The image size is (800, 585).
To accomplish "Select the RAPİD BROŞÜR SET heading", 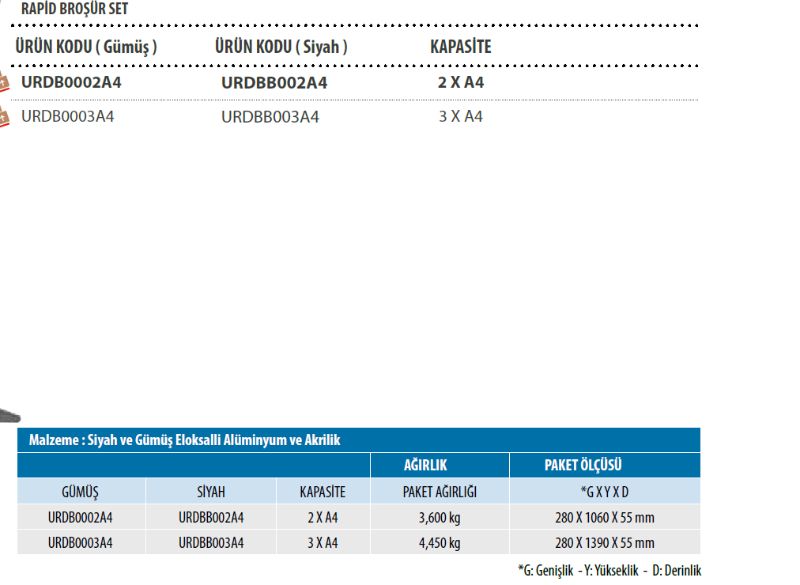I will (74, 9).
